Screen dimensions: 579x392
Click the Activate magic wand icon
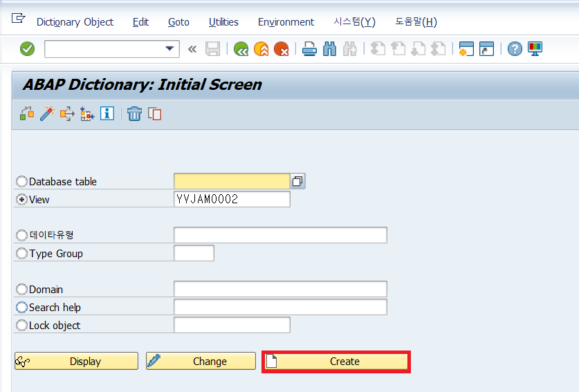point(47,113)
